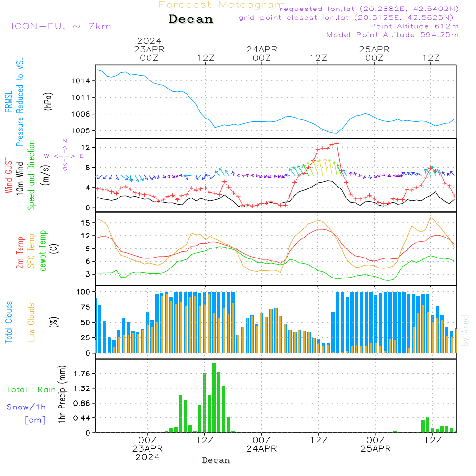Click the bottom axis '00Z 25APR' label

coord(376,445)
